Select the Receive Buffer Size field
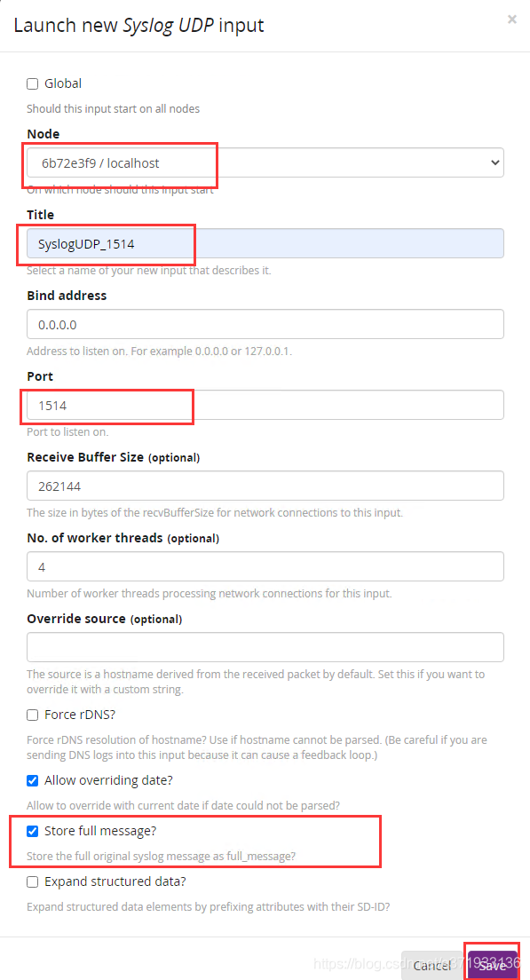 point(266,486)
